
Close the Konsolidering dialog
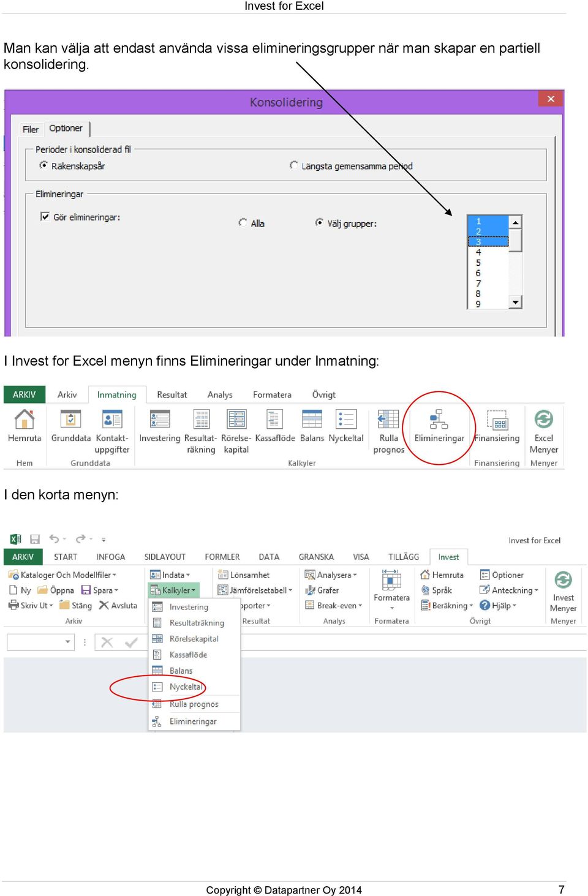point(551,99)
